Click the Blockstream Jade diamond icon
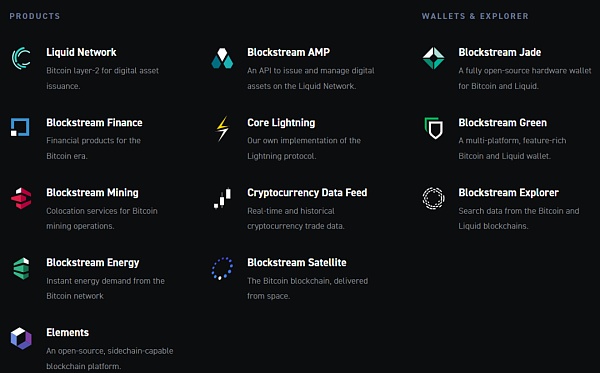 [434, 58]
